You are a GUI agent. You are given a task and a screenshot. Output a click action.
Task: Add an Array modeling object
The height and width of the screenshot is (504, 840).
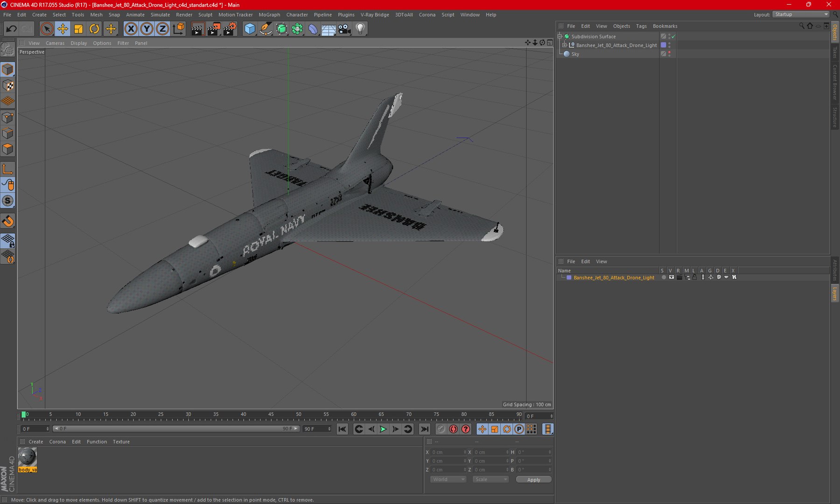[x=297, y=29]
